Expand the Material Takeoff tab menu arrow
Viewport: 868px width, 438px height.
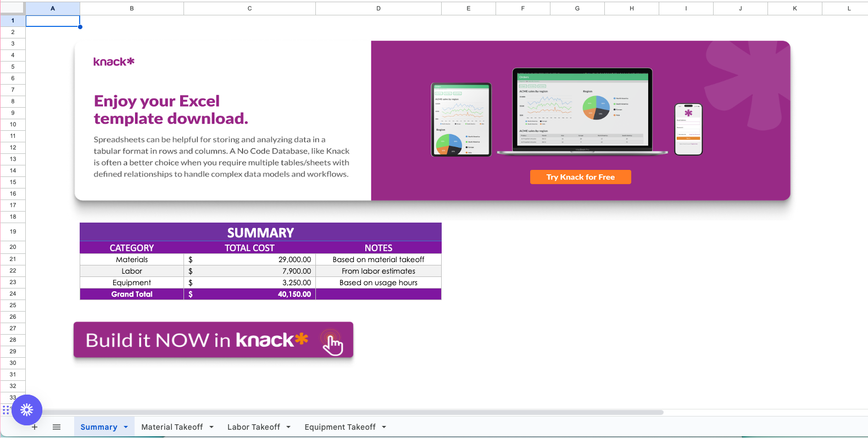[x=212, y=427]
